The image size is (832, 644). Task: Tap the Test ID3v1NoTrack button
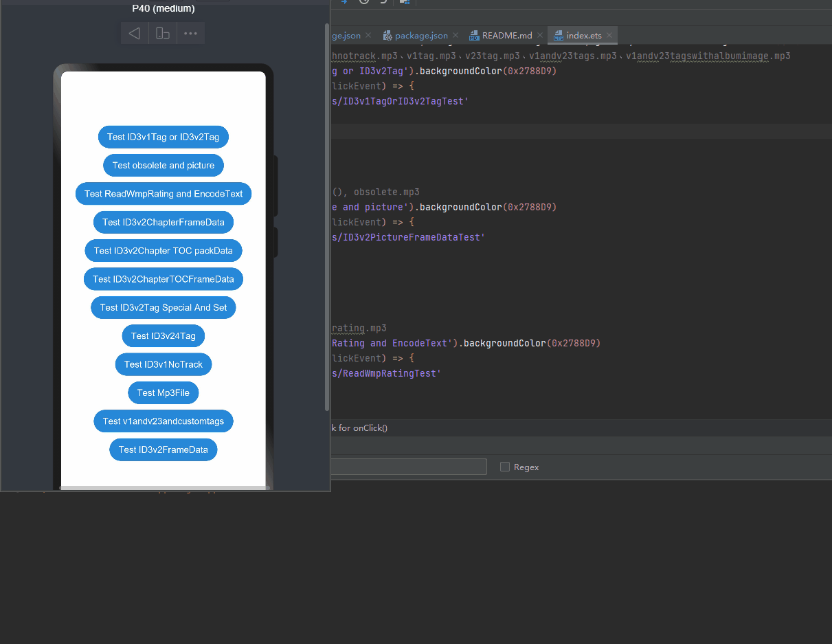(164, 364)
